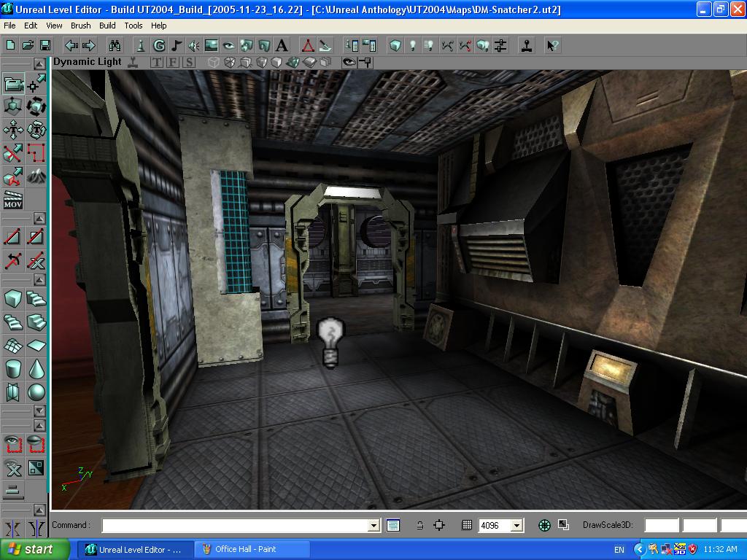The image size is (747, 560).
Task: Select the Camera Movement tool
Action: click(13, 84)
